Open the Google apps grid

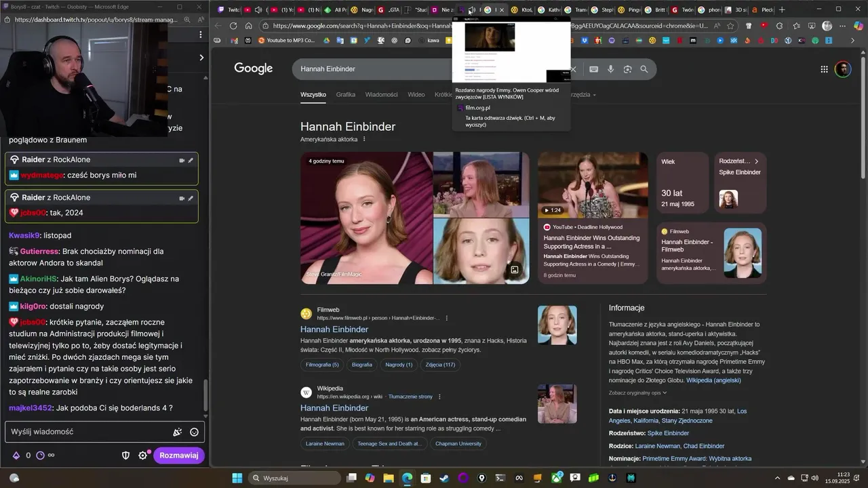click(x=824, y=69)
